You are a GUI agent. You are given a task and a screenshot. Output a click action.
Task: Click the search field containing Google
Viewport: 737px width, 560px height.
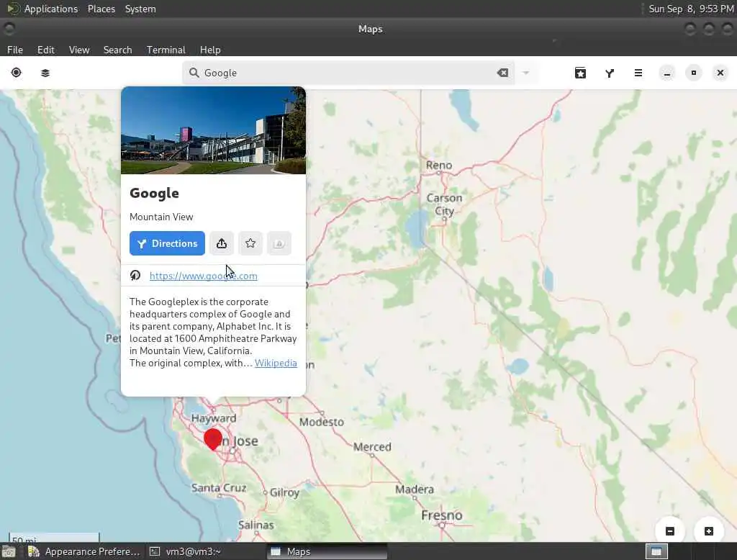348,73
